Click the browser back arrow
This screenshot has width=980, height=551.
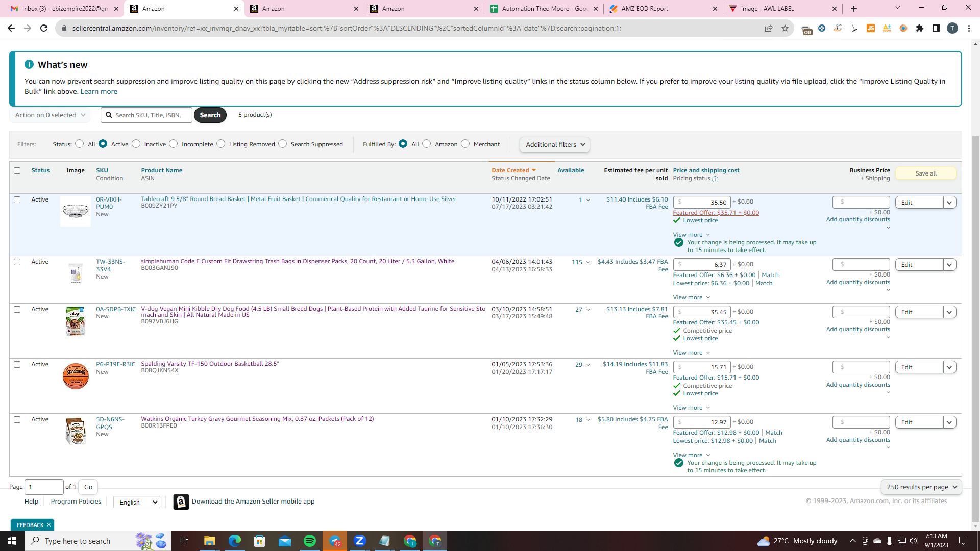(x=11, y=28)
